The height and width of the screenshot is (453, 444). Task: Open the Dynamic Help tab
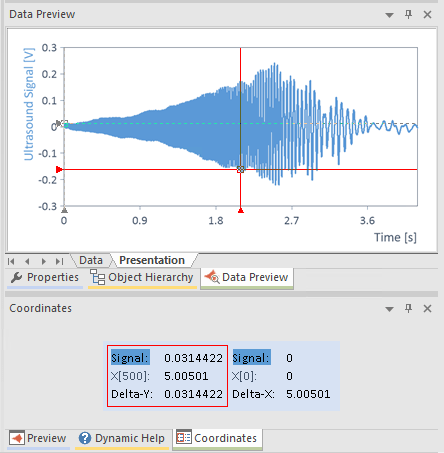(122, 438)
